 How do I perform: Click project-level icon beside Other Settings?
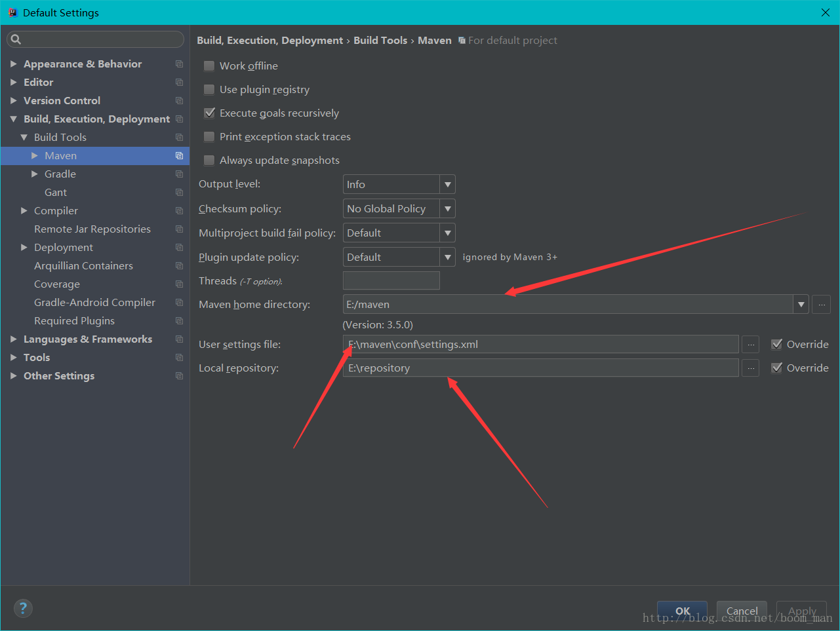(x=179, y=376)
